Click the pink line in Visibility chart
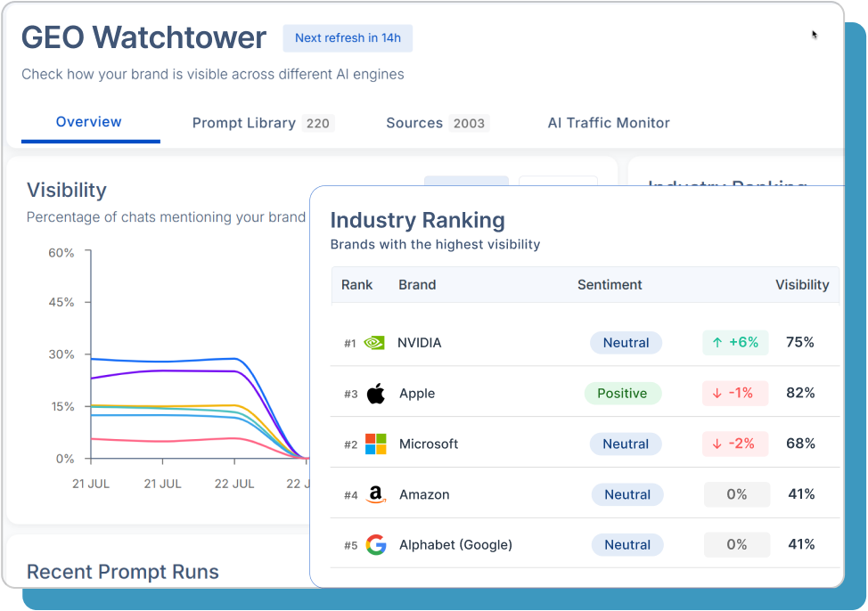Screen dimensions: 868x611 [163, 441]
